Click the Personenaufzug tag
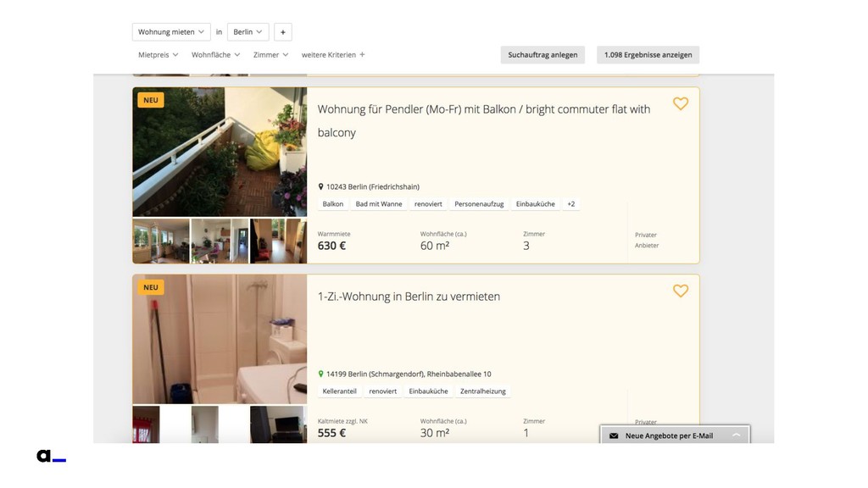Viewport: 868px width, 488px height. tap(479, 204)
